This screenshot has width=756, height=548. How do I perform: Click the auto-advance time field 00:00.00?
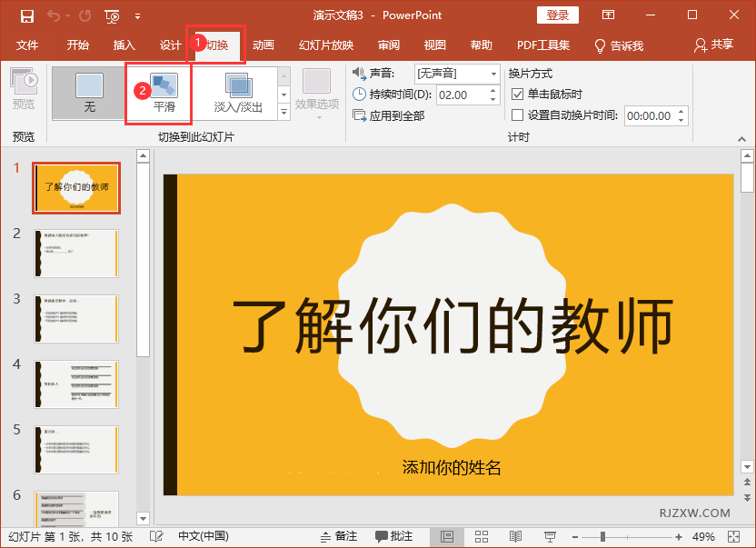tap(650, 115)
